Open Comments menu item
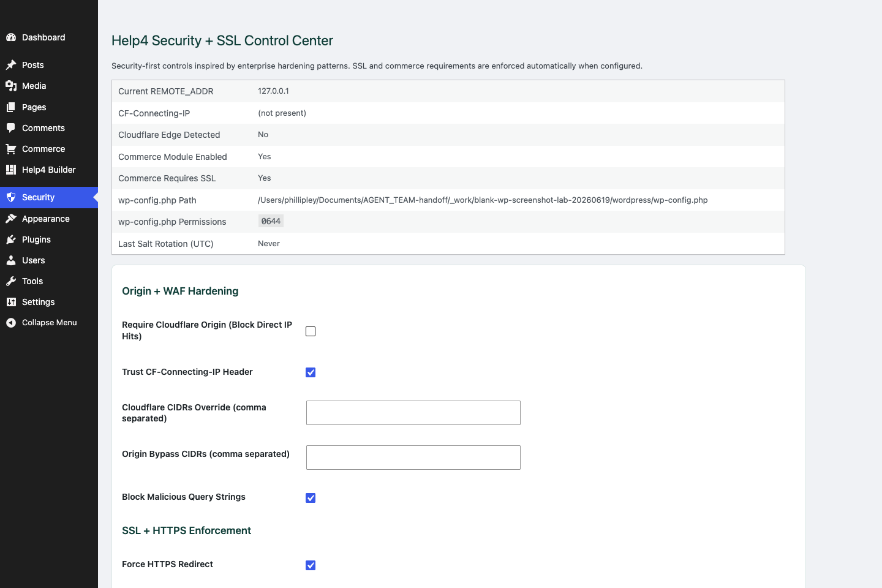The image size is (882, 588). point(49,128)
